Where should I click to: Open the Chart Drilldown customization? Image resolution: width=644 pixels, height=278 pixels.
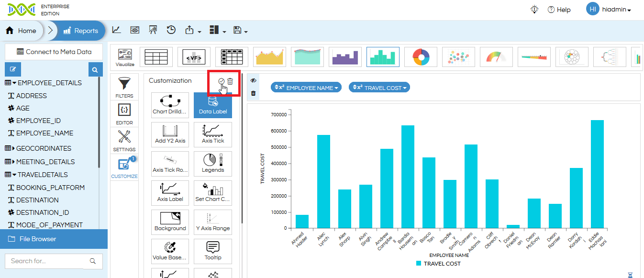[x=170, y=105]
